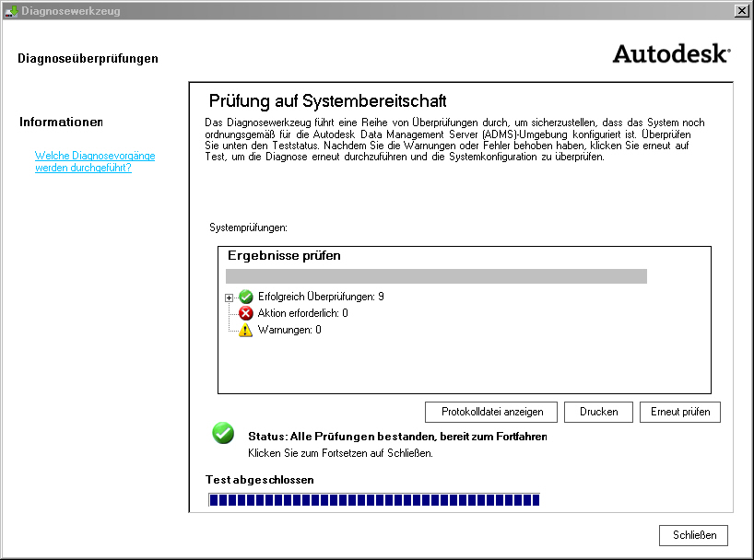Open 'Welche Diagnosevorgänge werden durchgeführt?' link

(95, 161)
